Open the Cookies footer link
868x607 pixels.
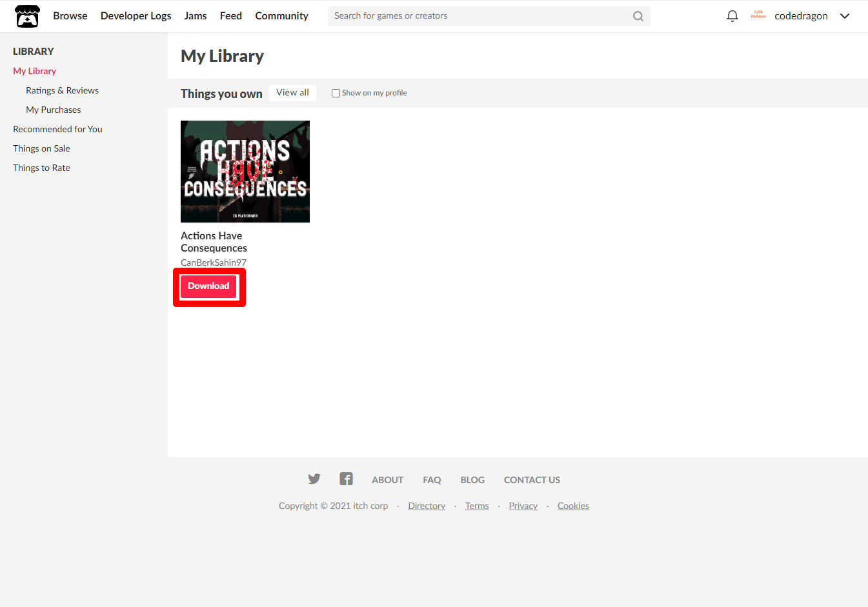pos(573,506)
